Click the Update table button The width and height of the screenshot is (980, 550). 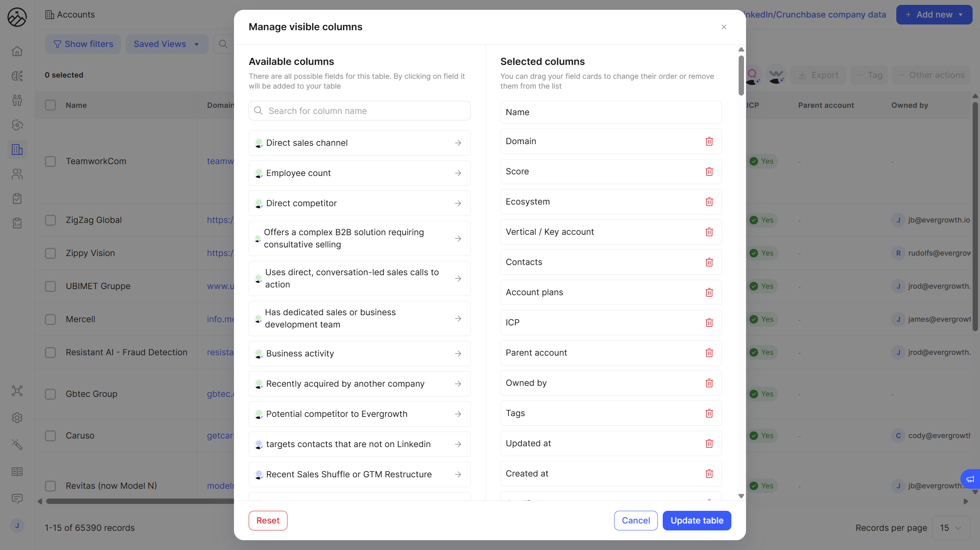[x=697, y=521]
